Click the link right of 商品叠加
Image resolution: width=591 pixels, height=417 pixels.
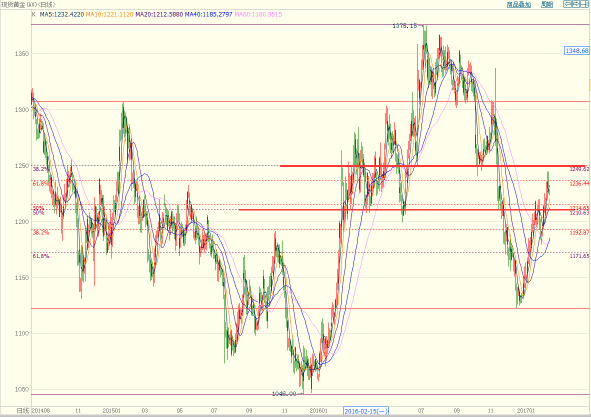coord(547,4)
